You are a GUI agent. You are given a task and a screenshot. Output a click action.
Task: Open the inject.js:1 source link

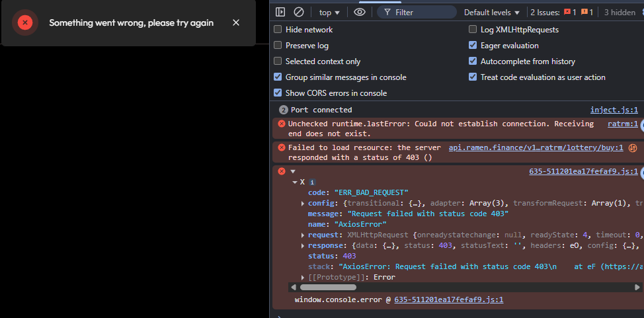[614, 110]
